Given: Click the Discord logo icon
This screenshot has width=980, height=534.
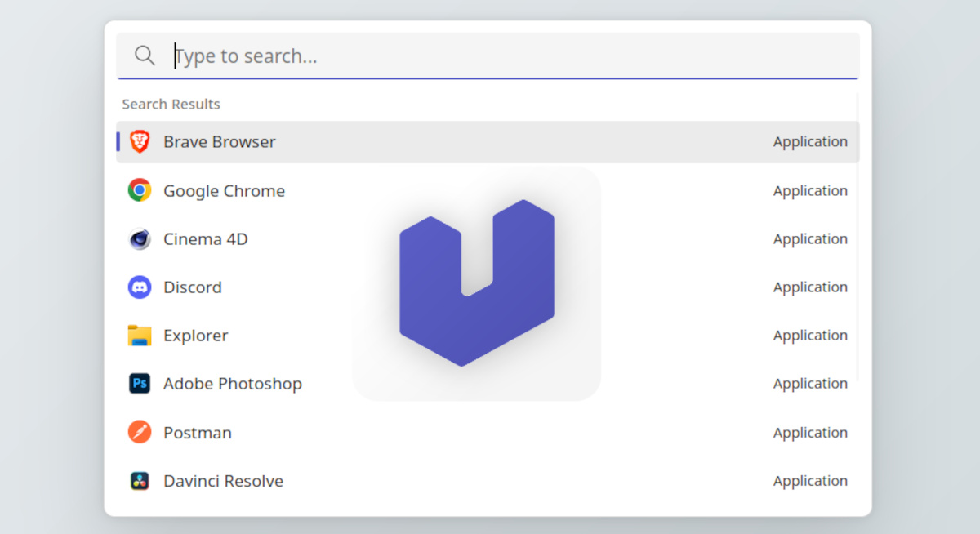Looking at the screenshot, I should tap(140, 287).
